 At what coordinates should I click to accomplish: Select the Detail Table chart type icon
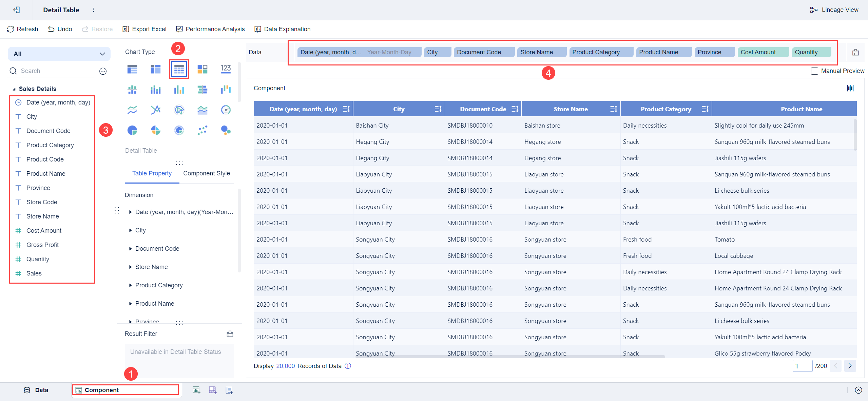tap(179, 69)
